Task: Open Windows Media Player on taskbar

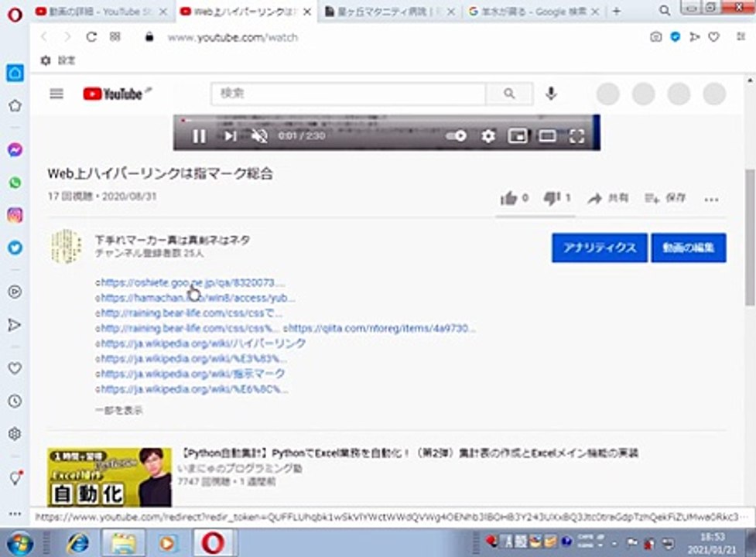Action: 167,543
